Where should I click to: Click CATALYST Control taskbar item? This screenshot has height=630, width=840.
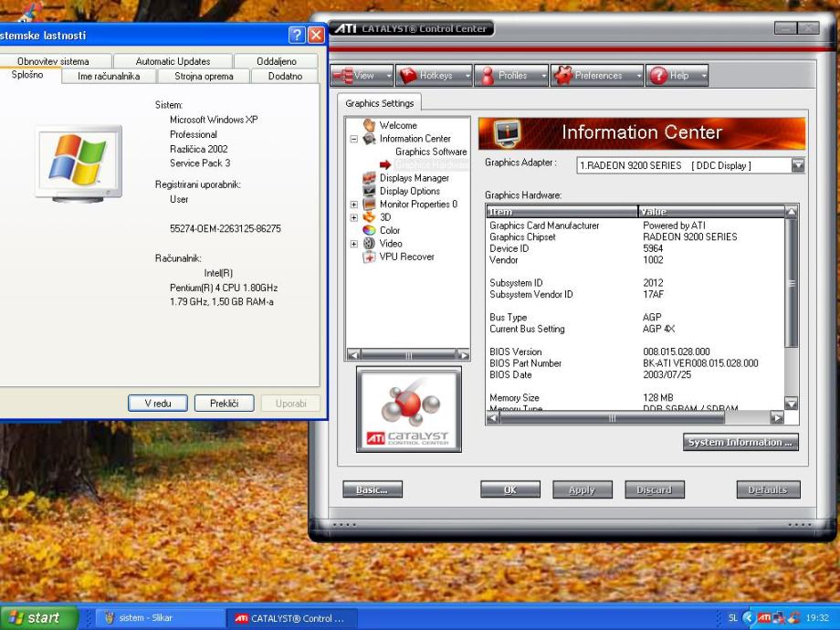291,618
